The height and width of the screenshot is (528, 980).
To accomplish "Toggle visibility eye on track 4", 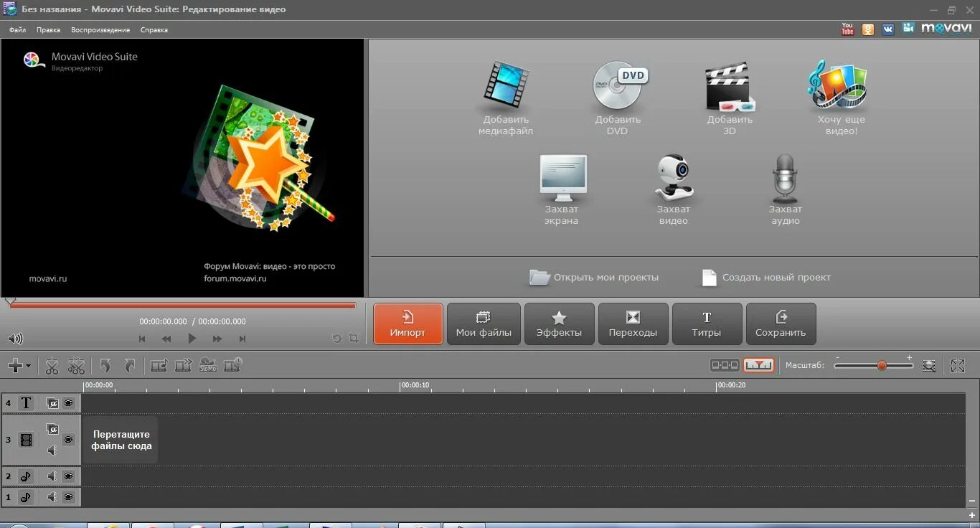I will click(68, 403).
